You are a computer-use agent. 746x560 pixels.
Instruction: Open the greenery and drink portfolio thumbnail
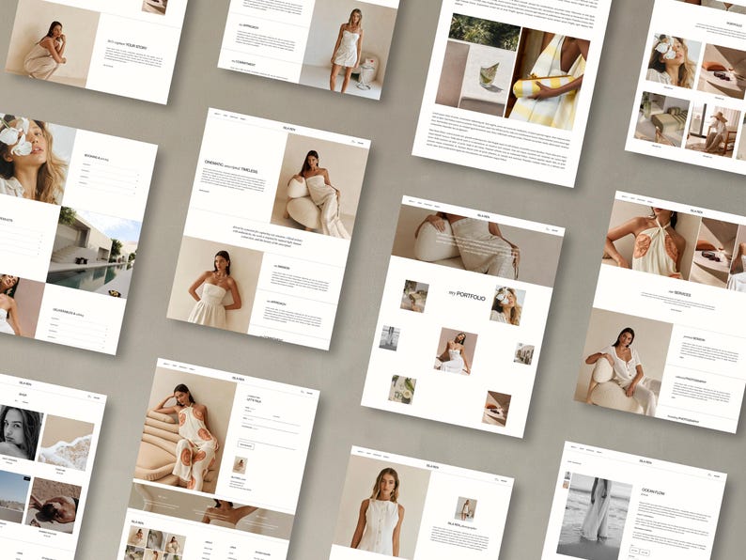[402, 390]
